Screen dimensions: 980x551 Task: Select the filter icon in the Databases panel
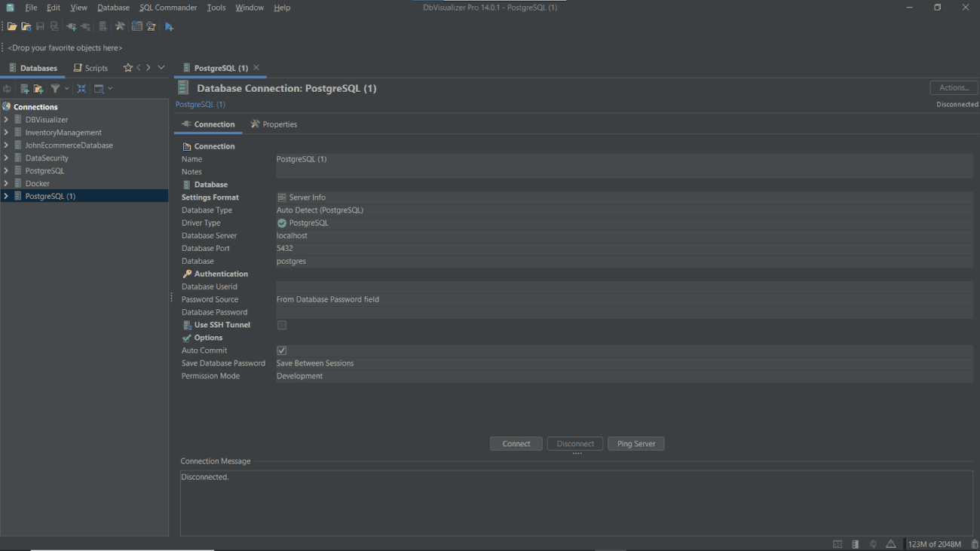56,88
